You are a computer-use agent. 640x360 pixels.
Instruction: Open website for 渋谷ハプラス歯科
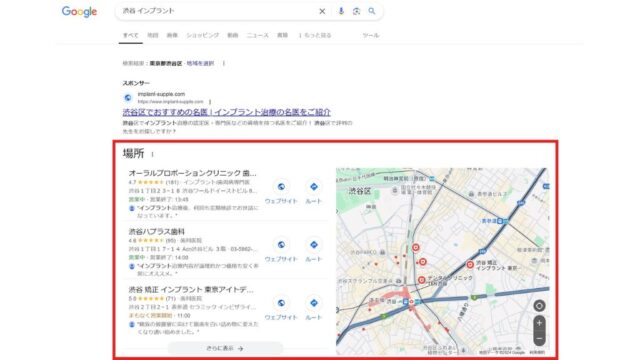point(281,250)
